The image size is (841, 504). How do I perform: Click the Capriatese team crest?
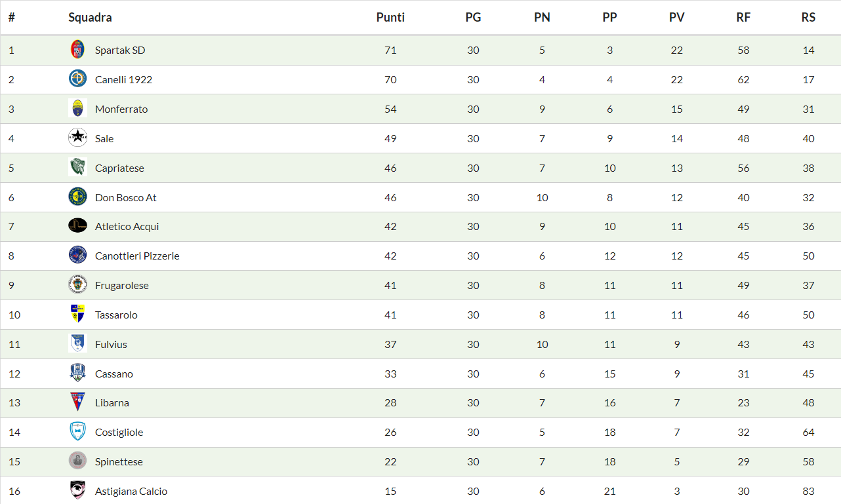[x=77, y=167]
